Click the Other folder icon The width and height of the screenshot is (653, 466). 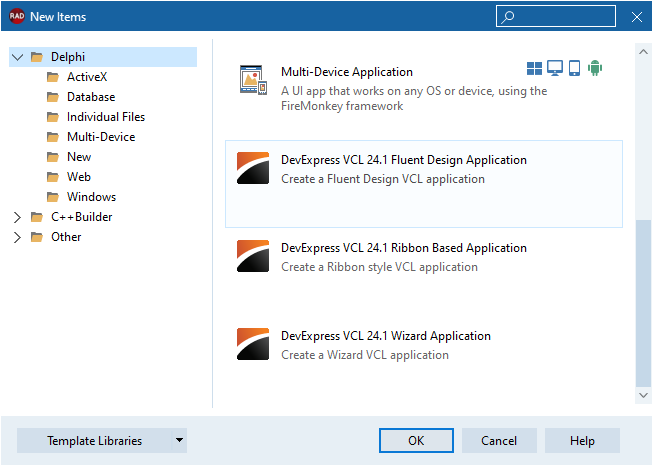[37, 237]
